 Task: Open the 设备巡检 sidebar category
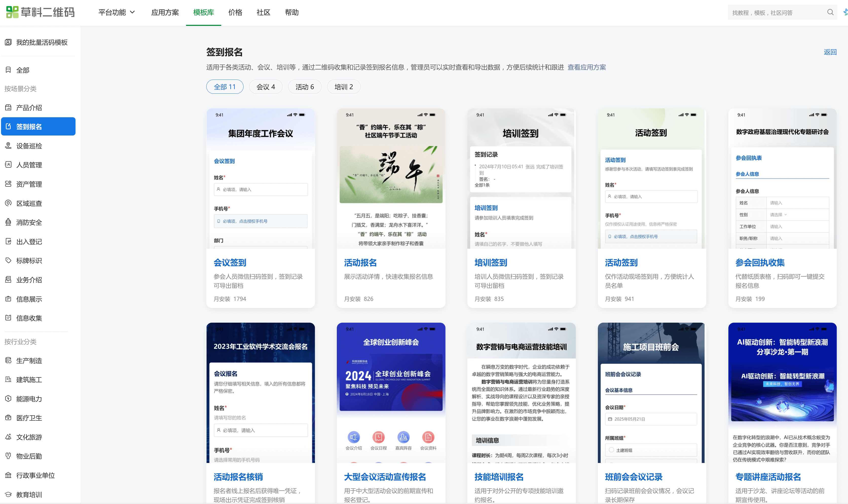pyautogui.click(x=29, y=146)
